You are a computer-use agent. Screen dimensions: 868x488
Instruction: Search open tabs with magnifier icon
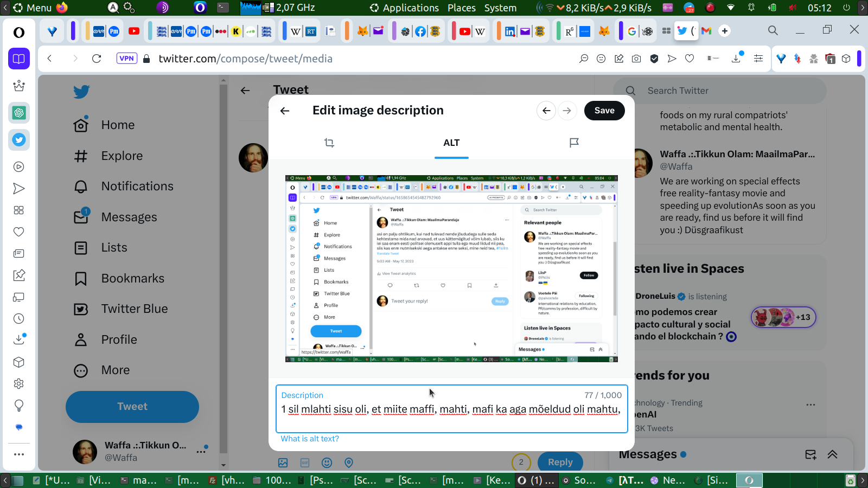click(x=773, y=30)
